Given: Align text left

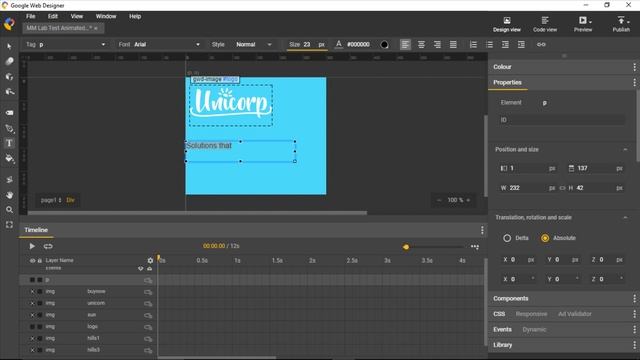Looking at the screenshot, I should coord(405,44).
